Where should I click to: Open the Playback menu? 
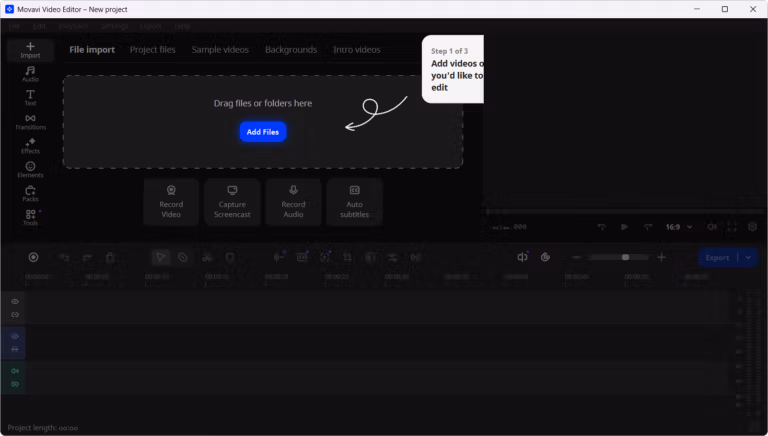[x=73, y=26]
